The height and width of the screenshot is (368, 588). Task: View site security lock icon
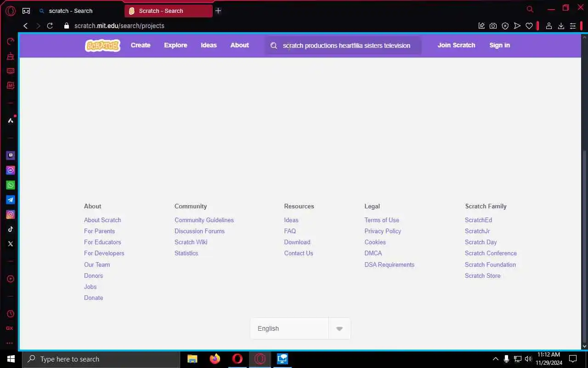(67, 26)
